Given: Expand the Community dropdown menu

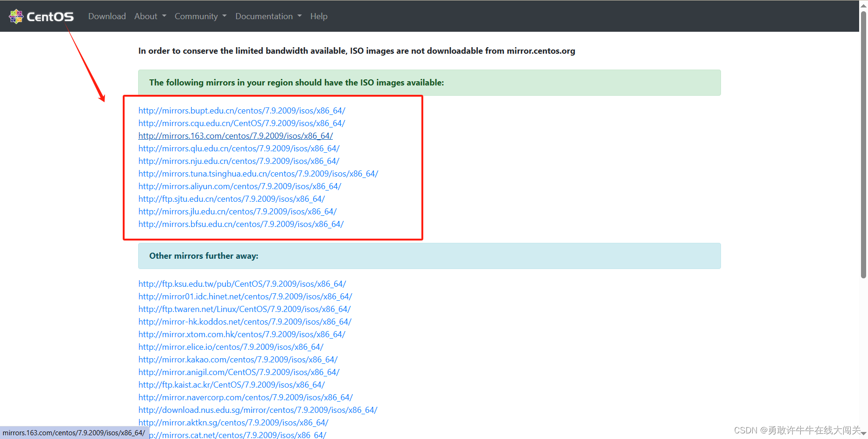Looking at the screenshot, I should pos(200,16).
